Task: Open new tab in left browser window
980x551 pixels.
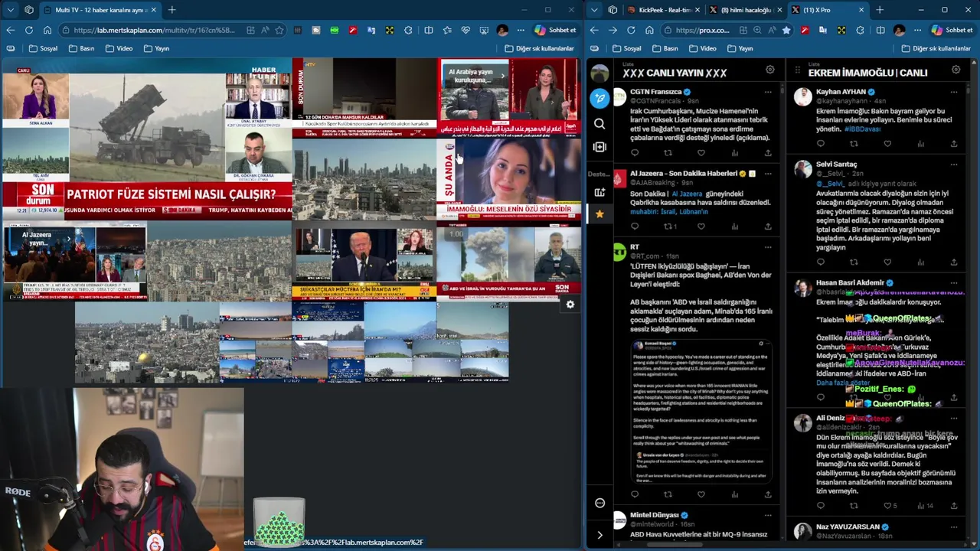Action: (x=171, y=10)
